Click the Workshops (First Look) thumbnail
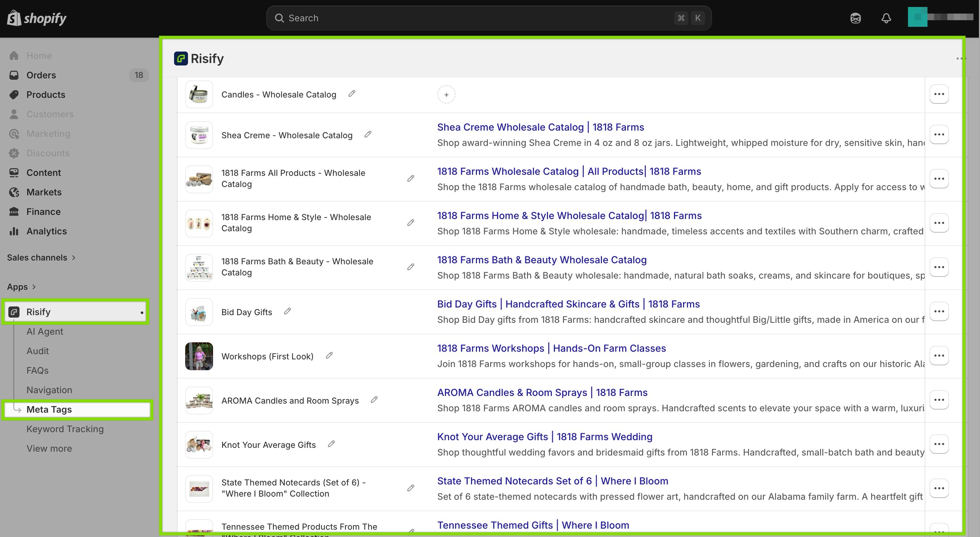 pos(199,356)
